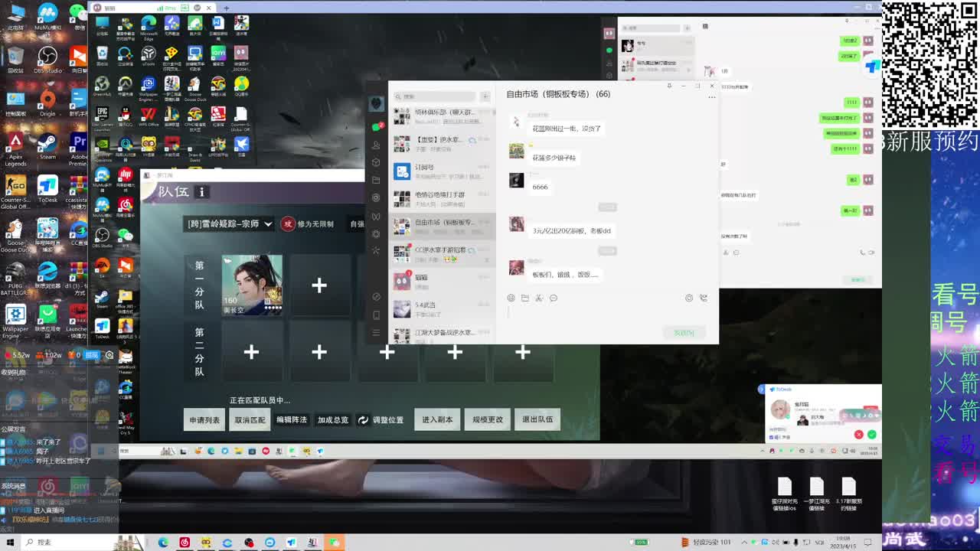Launch Steam desktop shortcut
980x551 pixels.
pos(47,145)
